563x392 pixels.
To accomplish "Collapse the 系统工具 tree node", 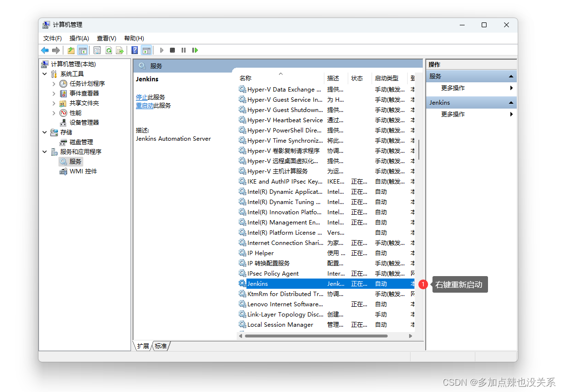I will pos(45,74).
